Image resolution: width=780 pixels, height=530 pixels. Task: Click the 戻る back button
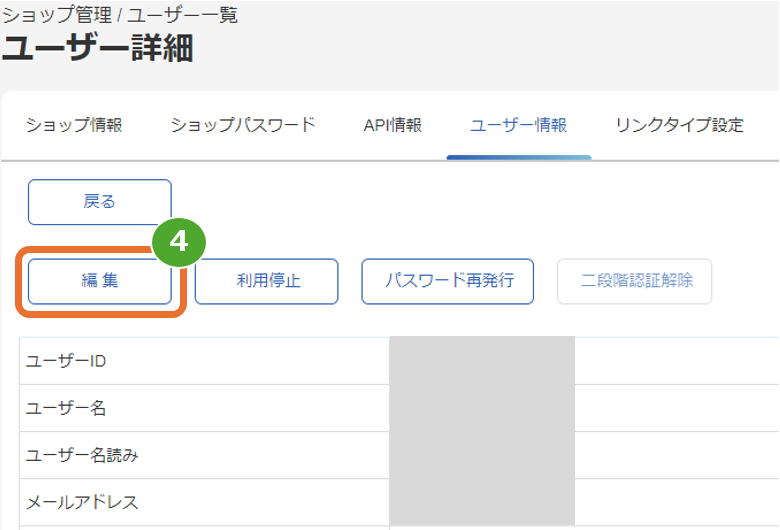[100, 202]
